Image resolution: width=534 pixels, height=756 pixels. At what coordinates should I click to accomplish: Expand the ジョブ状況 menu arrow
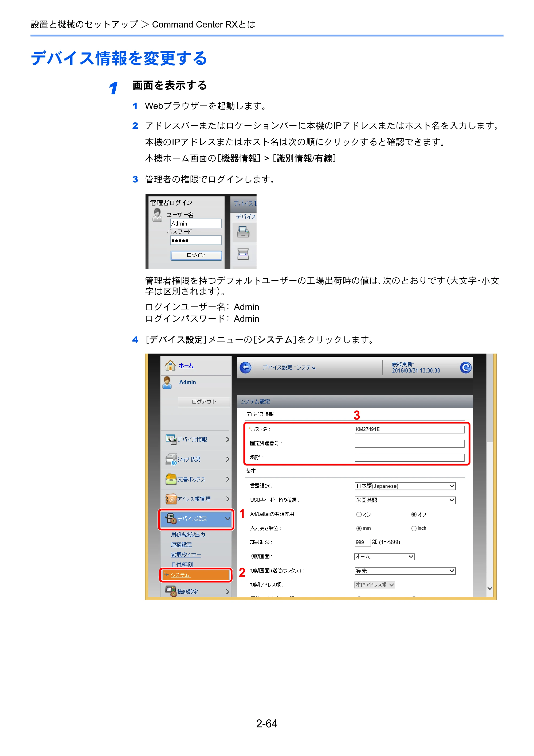[x=227, y=459]
